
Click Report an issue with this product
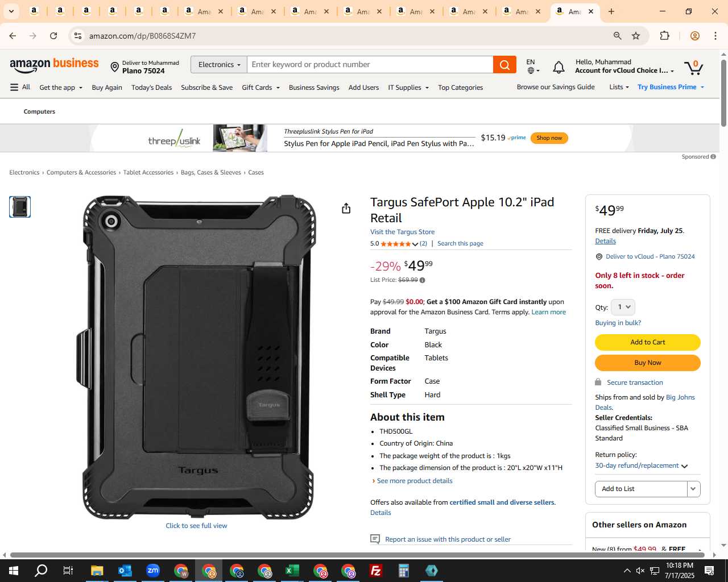(x=448, y=539)
